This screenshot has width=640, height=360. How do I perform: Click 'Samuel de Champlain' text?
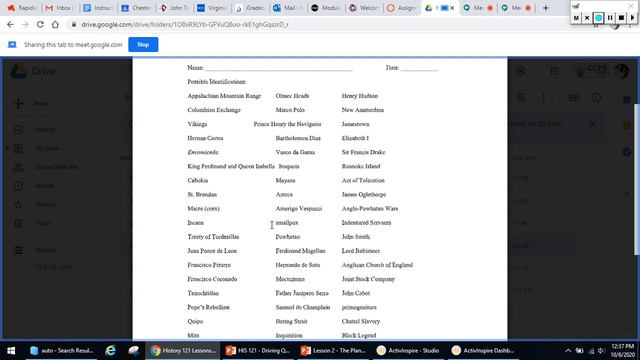303,307
